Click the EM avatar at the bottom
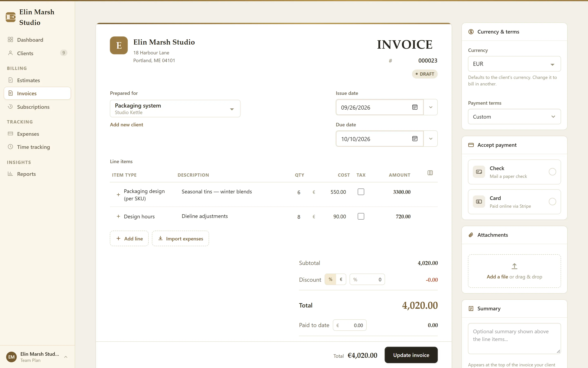588x368 pixels. click(11, 357)
